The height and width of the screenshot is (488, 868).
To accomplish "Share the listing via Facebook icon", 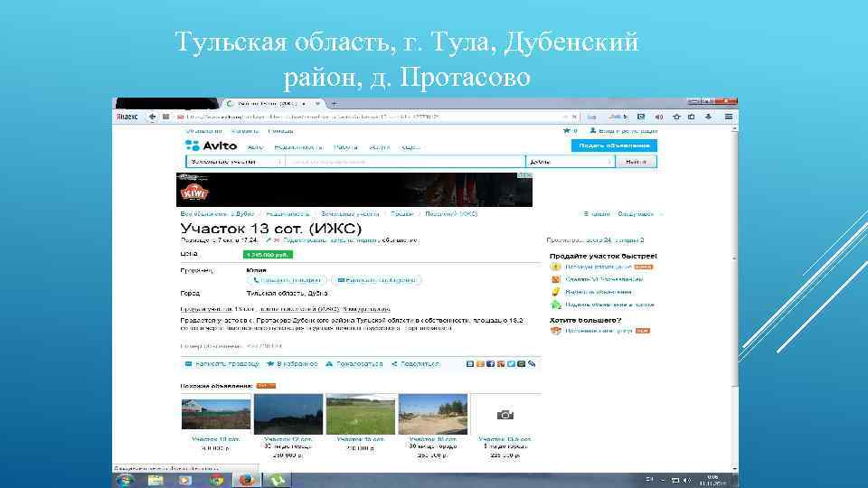I will tap(490, 363).
